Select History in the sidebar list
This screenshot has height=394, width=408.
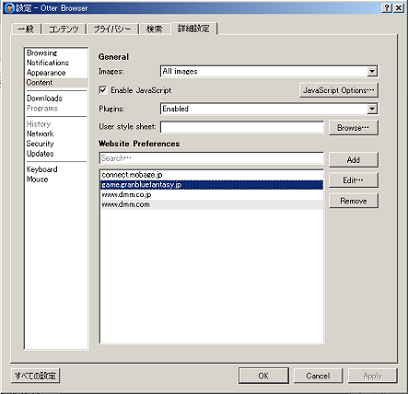click(x=56, y=124)
